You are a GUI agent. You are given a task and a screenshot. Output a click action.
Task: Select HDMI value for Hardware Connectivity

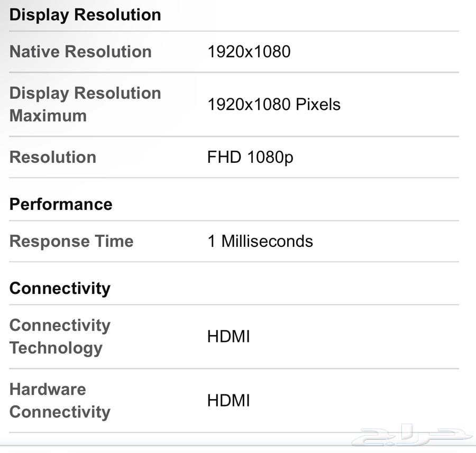[228, 401]
